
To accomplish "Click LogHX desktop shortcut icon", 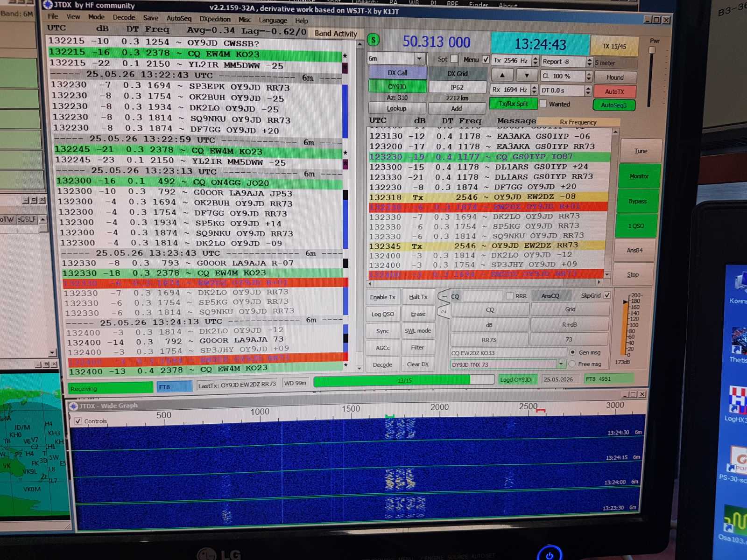I will click(x=738, y=401).
